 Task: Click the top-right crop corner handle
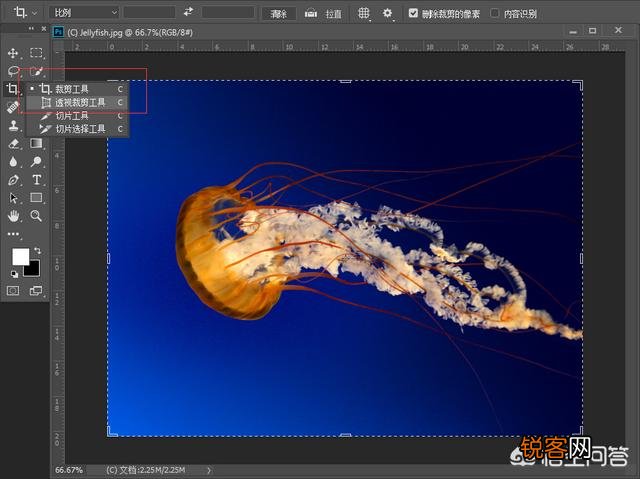(579, 84)
